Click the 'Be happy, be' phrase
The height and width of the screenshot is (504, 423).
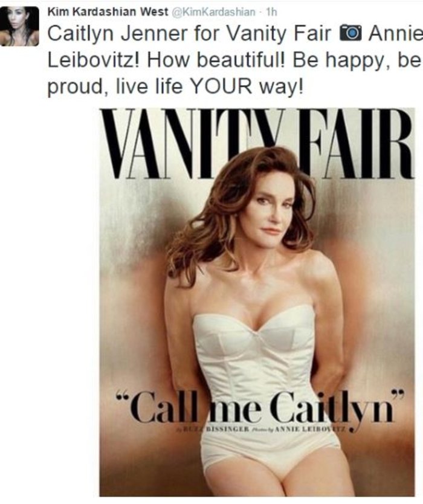[x=357, y=61]
